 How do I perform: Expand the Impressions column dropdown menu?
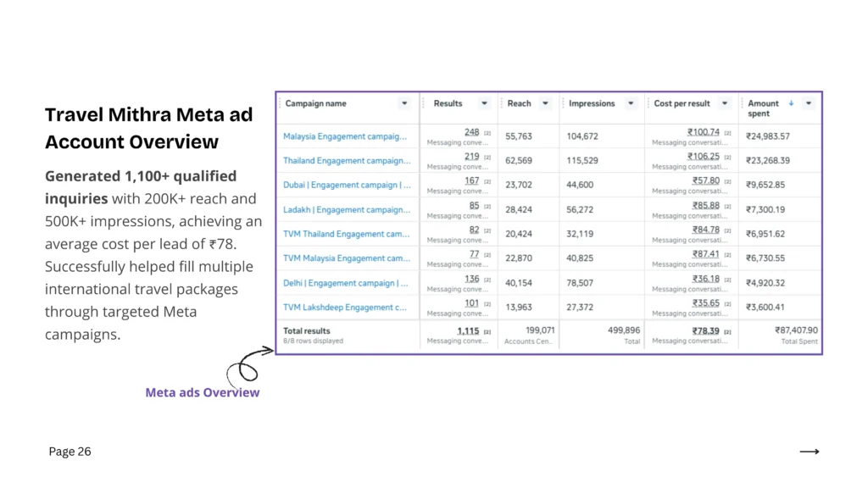630,103
